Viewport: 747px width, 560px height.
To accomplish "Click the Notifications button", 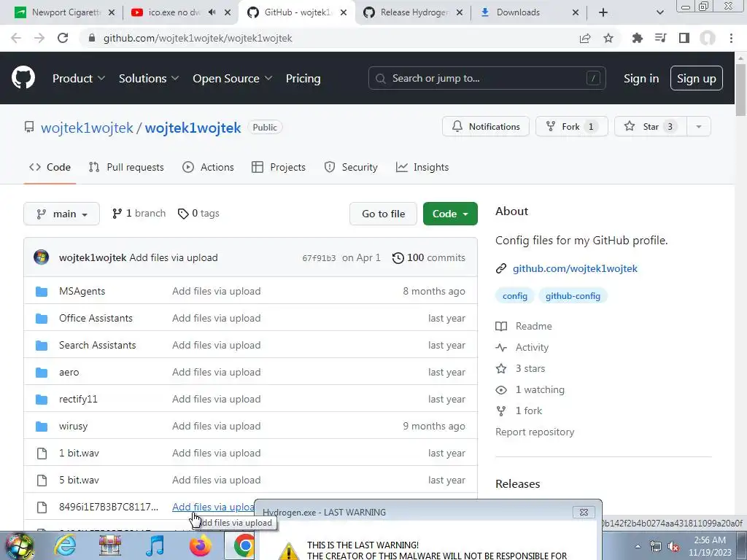I will click(x=485, y=127).
